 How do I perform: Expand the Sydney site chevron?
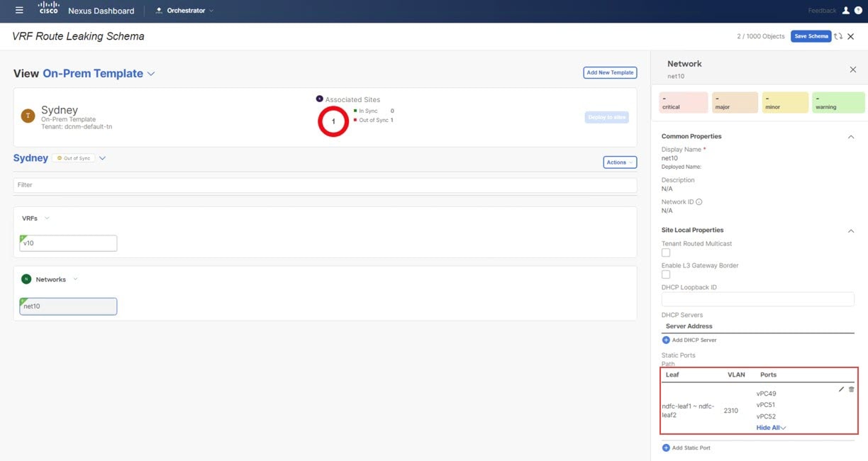point(102,158)
